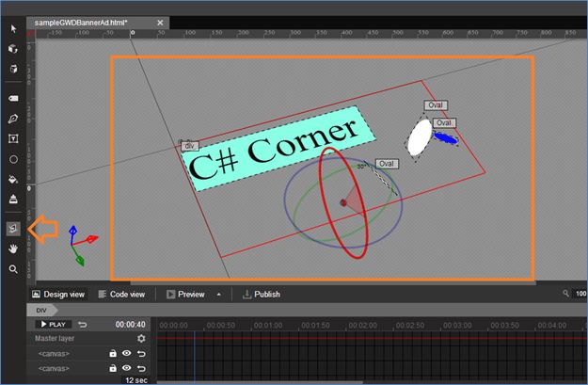The width and height of the screenshot is (588, 385).
Task: Click the Publish button
Action: tap(262, 295)
